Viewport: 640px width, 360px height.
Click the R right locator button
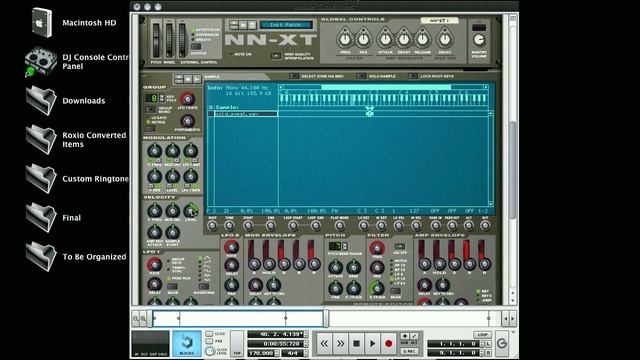pyautogui.click(x=489, y=353)
